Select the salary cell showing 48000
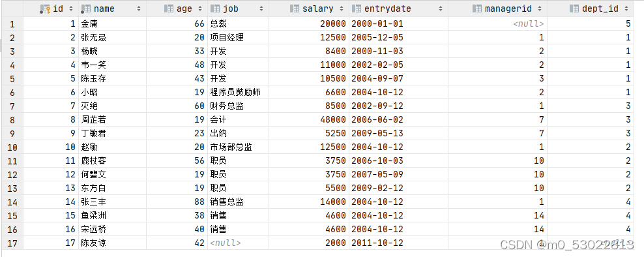This screenshot has height=257, width=644. (309, 119)
